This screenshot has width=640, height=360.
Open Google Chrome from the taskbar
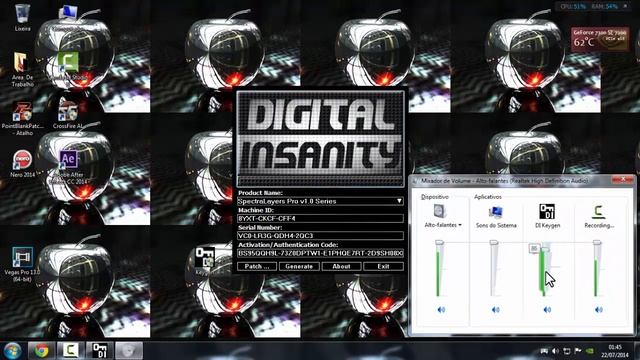coord(41,351)
